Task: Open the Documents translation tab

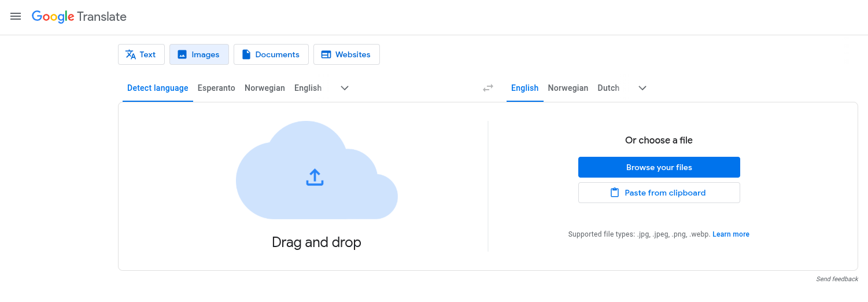Action: click(271, 54)
